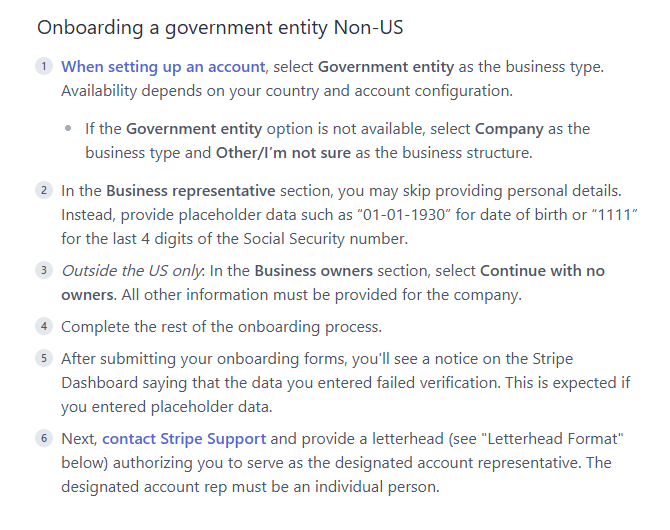Click 'Complete the rest of the onboarding process'

pyautogui.click(x=221, y=327)
